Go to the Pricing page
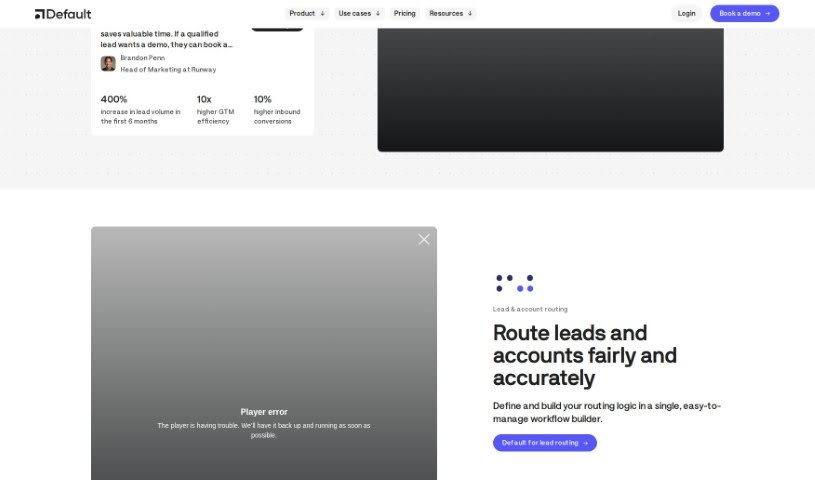Viewport: 815px width, 480px height. tap(404, 14)
